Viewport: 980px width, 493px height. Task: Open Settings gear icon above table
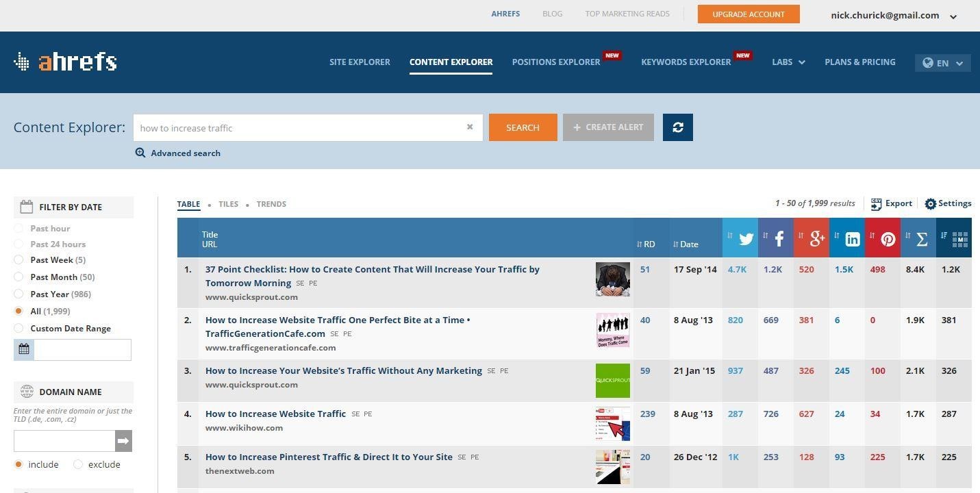tap(930, 204)
